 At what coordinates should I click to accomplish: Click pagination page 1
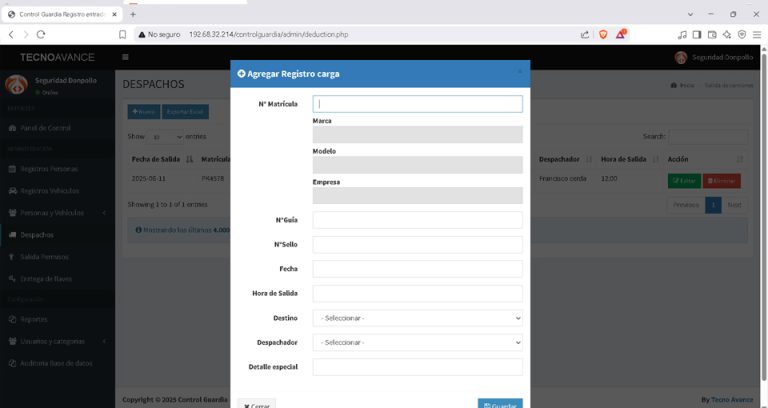(713, 205)
